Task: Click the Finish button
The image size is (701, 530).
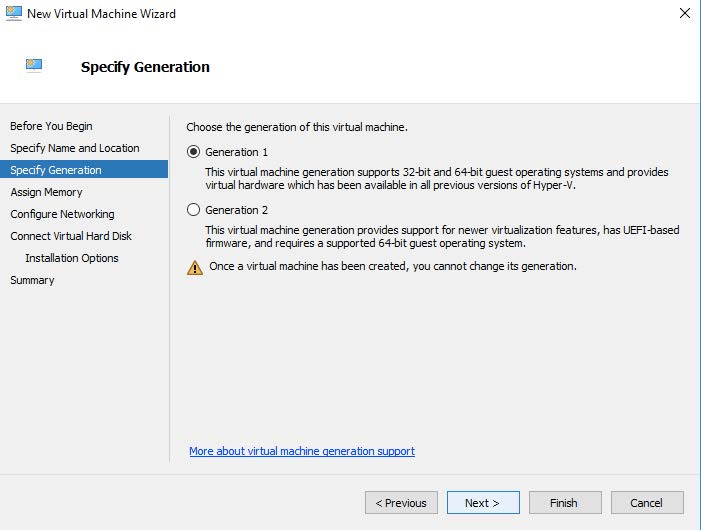Action: tap(564, 503)
